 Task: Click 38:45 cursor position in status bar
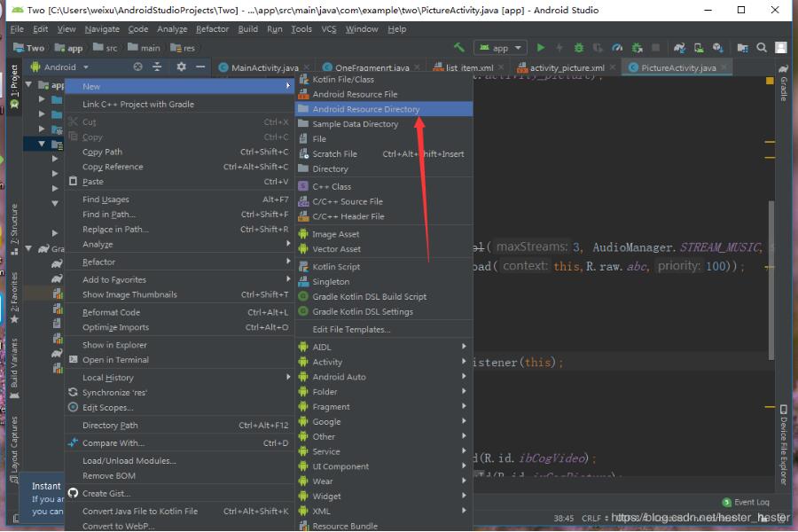(563, 518)
